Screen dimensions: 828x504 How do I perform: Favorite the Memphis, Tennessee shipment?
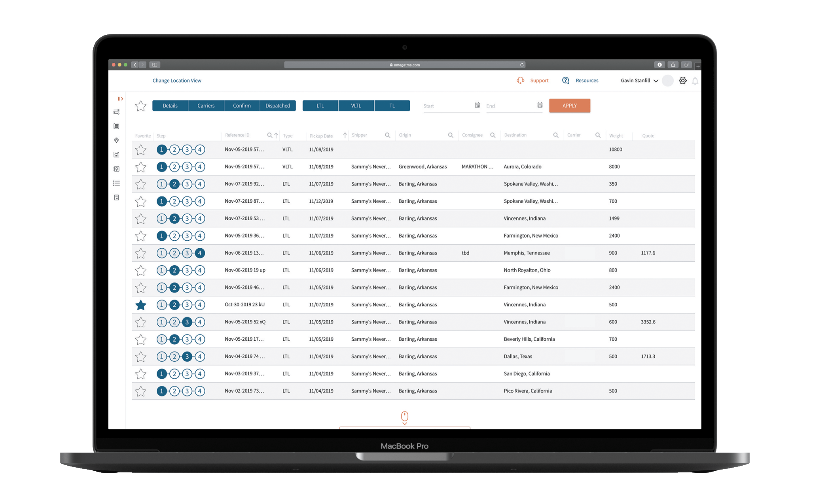(141, 253)
